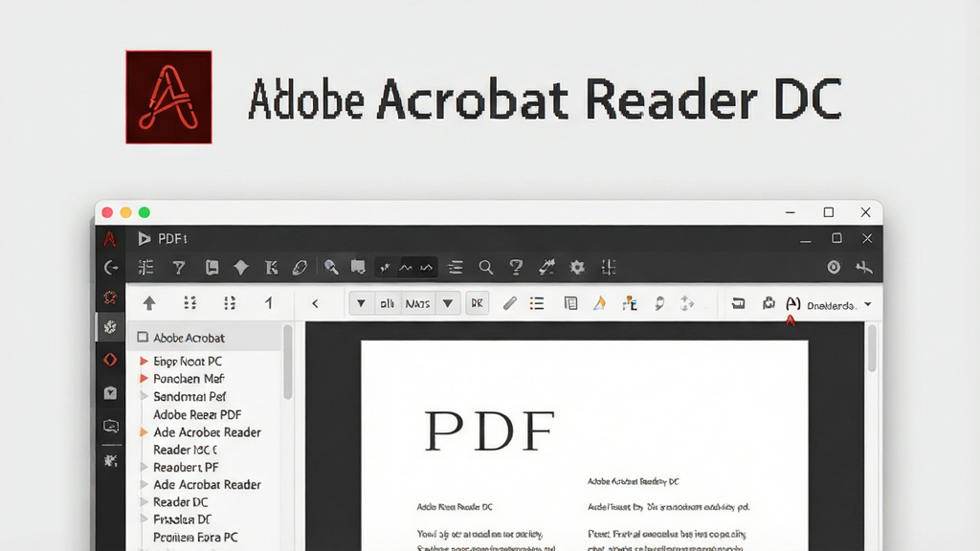
Task: Select the highlighted leaf icon in the sidebar
Action: pyautogui.click(x=110, y=327)
